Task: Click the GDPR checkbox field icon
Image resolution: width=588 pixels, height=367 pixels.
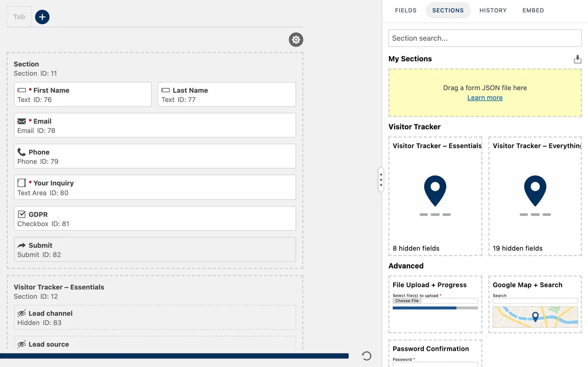Action: click(22, 214)
